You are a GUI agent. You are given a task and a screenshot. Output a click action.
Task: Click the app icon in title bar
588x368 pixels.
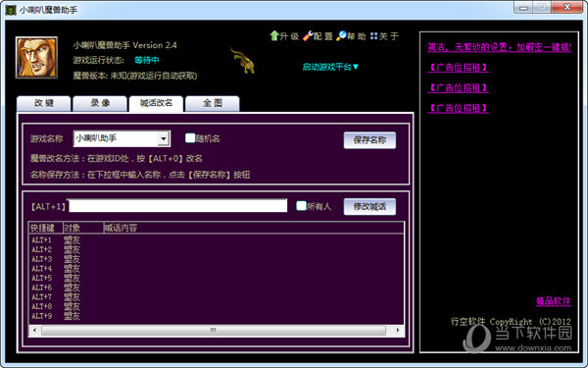[x=11, y=10]
